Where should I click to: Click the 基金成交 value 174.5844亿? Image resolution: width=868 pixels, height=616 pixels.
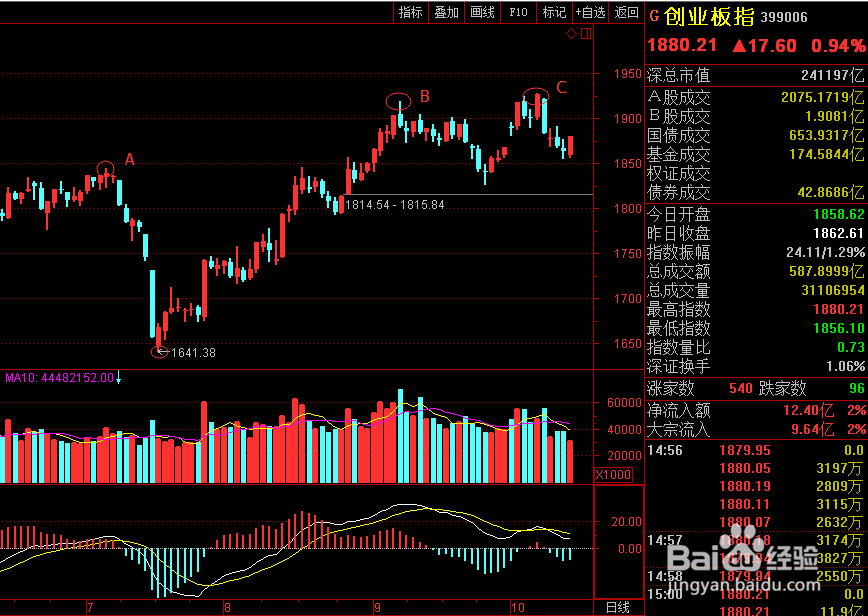pos(826,154)
